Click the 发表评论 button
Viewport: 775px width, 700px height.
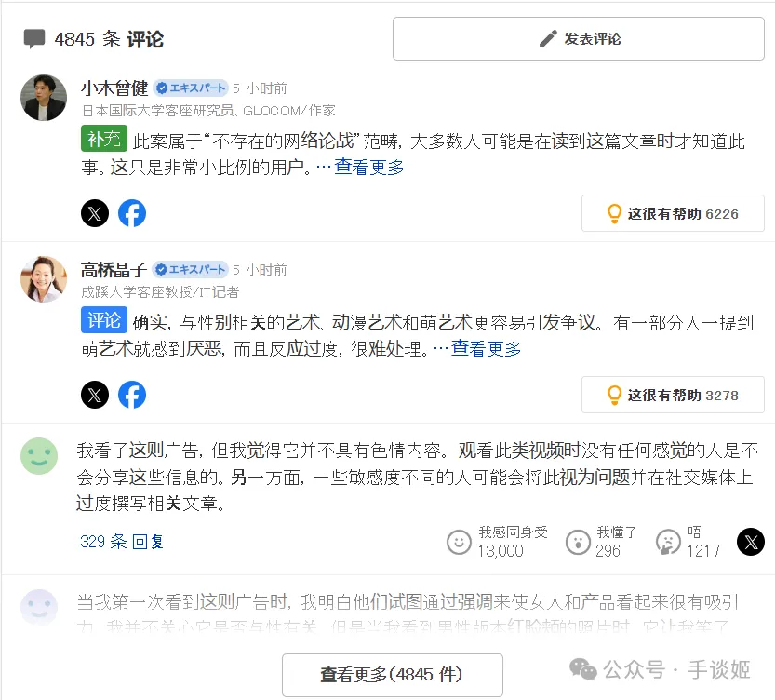(579, 39)
